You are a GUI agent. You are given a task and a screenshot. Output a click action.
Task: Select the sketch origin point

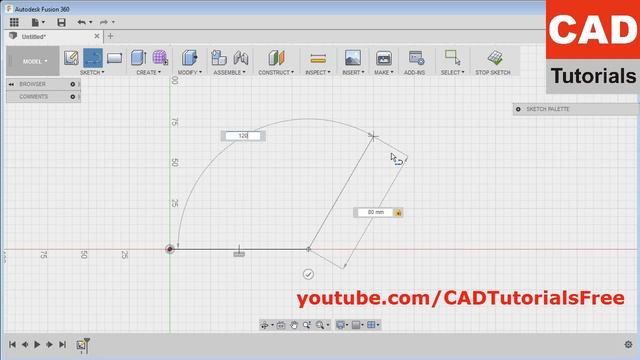pyautogui.click(x=170, y=249)
